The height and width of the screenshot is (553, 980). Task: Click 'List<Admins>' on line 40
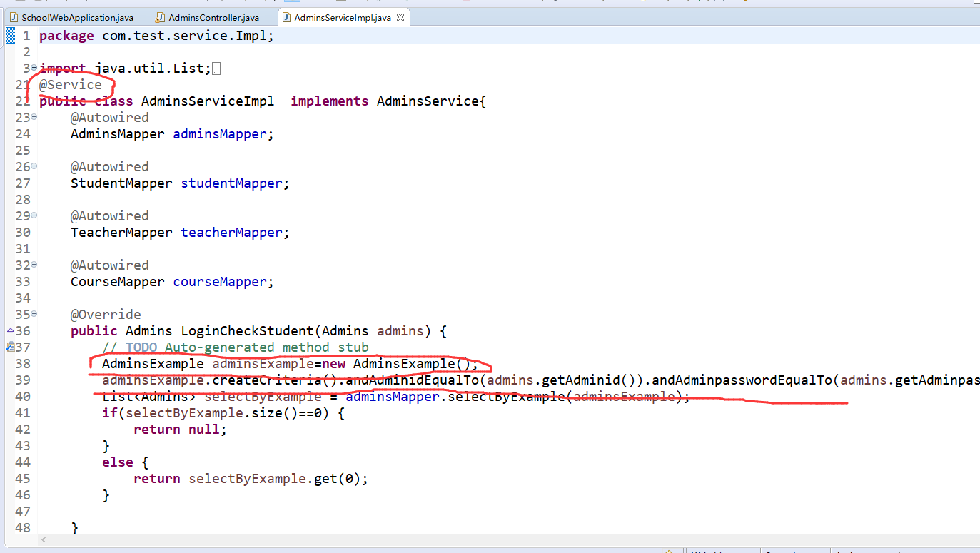coord(149,397)
